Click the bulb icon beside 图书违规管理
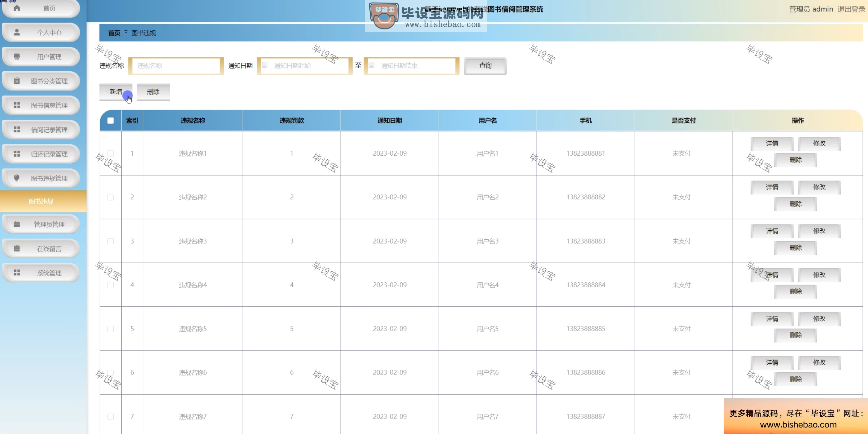Viewport: 868px width, 434px height. pyautogui.click(x=17, y=178)
